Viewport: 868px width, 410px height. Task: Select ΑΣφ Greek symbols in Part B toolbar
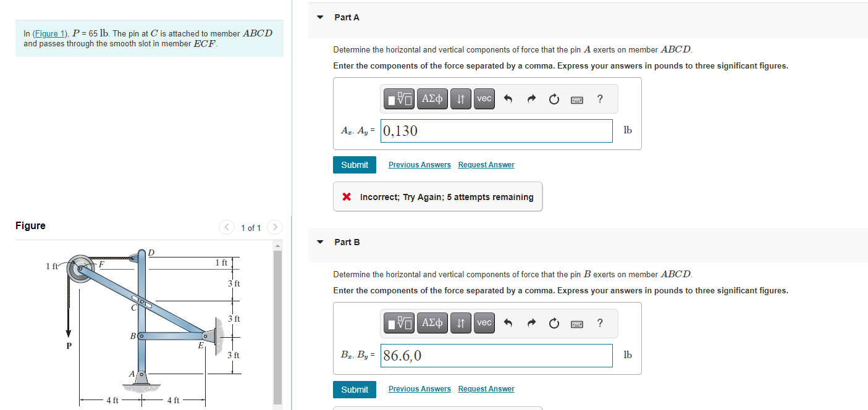coord(432,323)
